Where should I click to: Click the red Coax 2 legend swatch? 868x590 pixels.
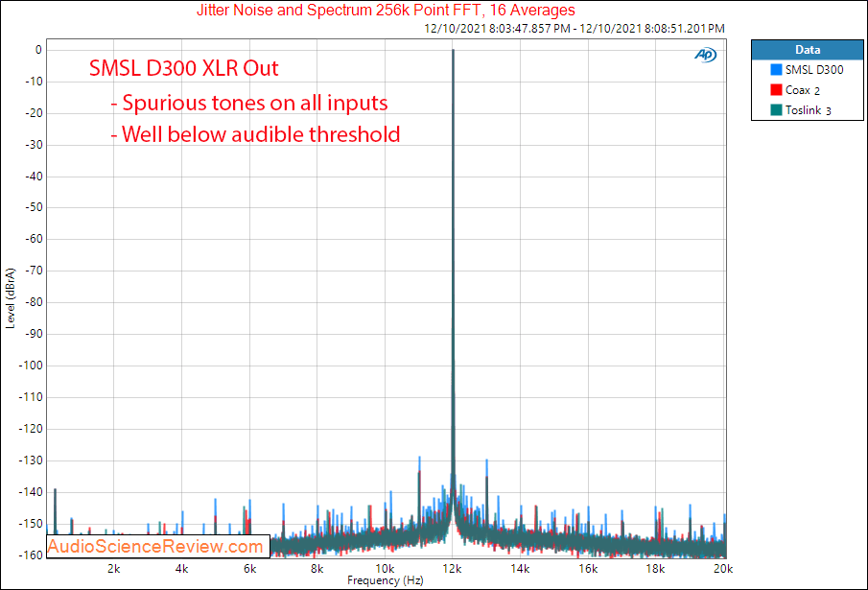tap(776, 89)
